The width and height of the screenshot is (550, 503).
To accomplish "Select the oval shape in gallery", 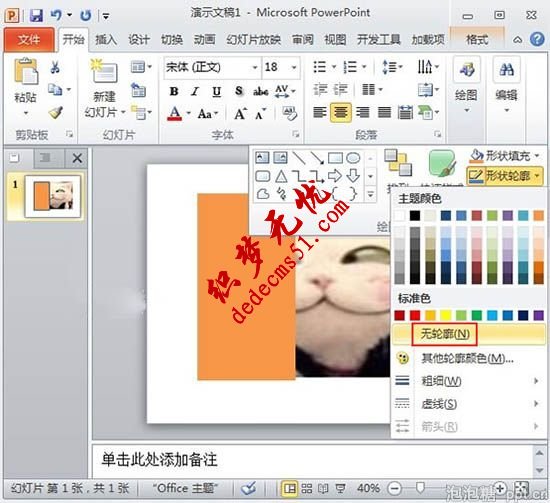I will [353, 158].
